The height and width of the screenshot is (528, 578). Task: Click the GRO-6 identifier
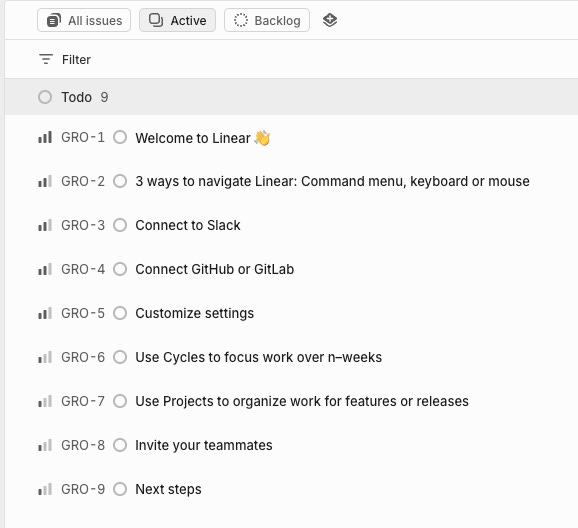(x=83, y=357)
